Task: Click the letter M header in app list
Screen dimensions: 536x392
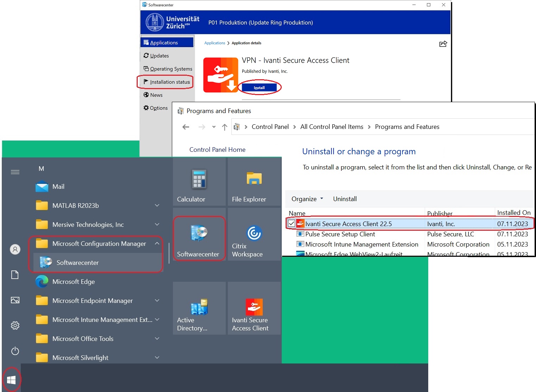Action: click(x=41, y=169)
